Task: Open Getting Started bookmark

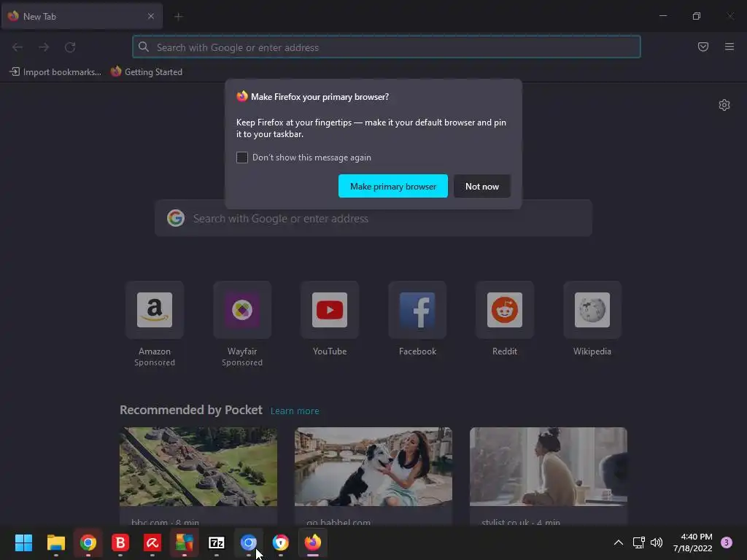Action: pos(147,72)
